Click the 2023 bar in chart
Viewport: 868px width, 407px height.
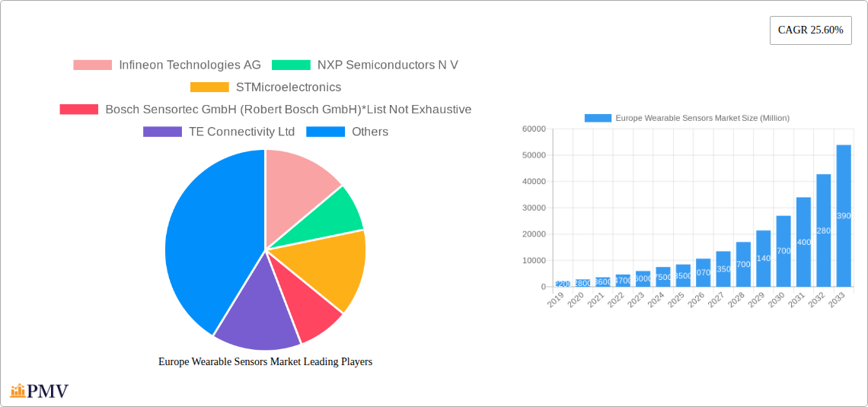click(643, 278)
